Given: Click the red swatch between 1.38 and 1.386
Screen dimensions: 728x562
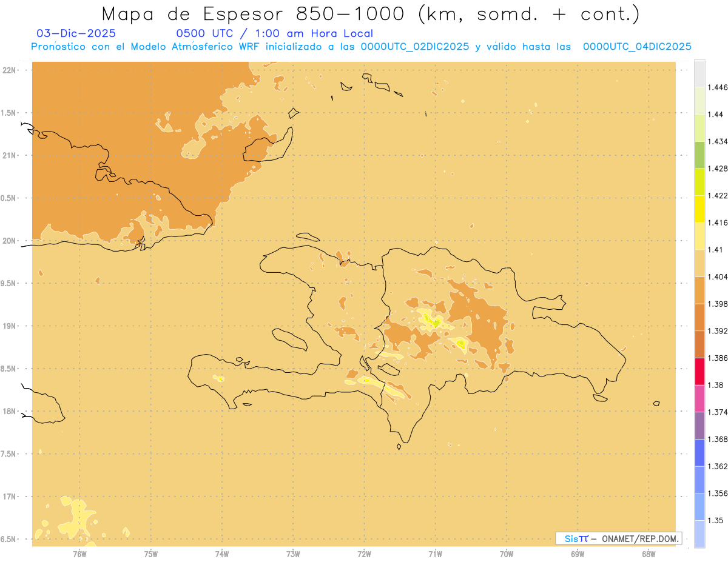Looking at the screenshot, I should (699, 371).
